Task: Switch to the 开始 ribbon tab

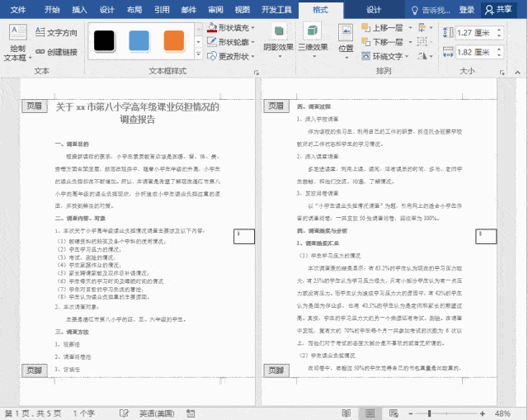Action: point(52,9)
